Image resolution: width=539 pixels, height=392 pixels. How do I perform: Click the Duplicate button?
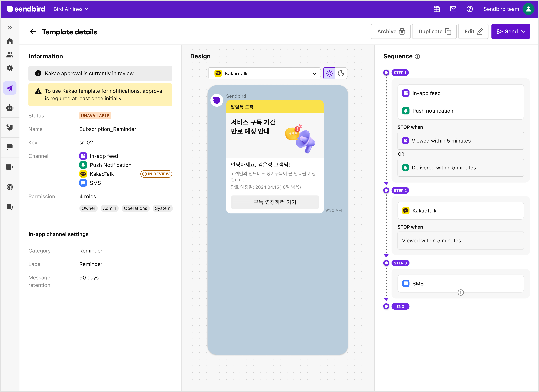click(434, 31)
